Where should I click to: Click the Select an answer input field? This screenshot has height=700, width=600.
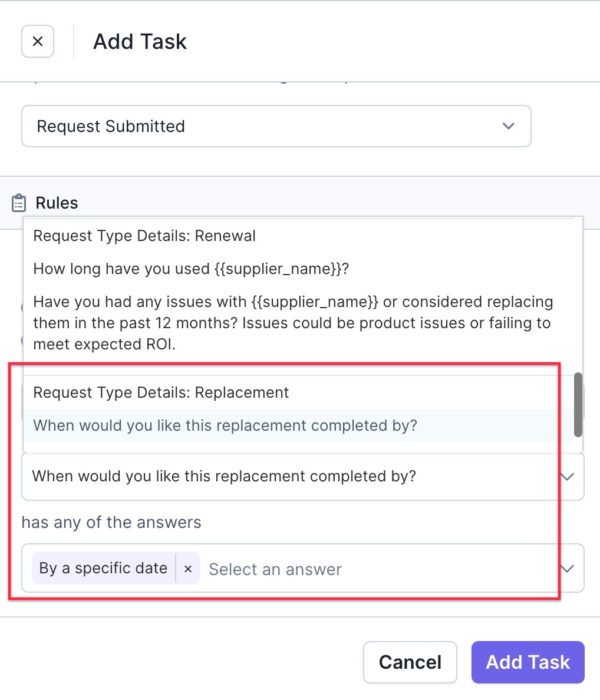(380, 569)
